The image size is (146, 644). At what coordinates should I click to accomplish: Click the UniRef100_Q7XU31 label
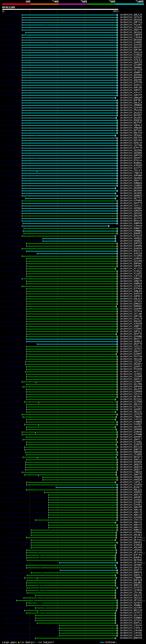[x=131, y=620]
